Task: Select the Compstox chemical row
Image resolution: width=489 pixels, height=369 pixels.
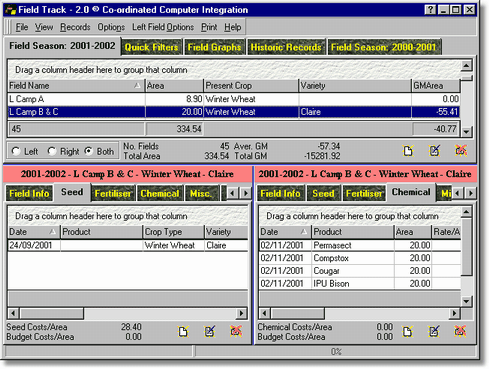Action: (x=360, y=258)
